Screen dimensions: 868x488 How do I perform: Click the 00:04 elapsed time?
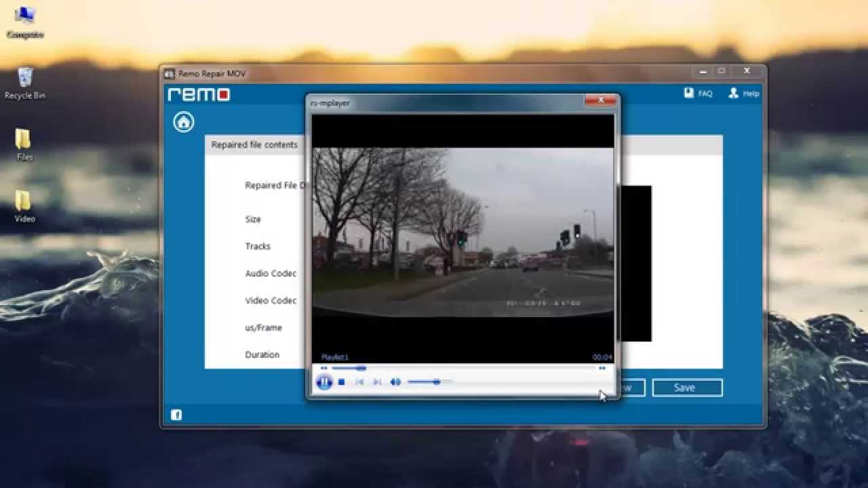pos(602,357)
